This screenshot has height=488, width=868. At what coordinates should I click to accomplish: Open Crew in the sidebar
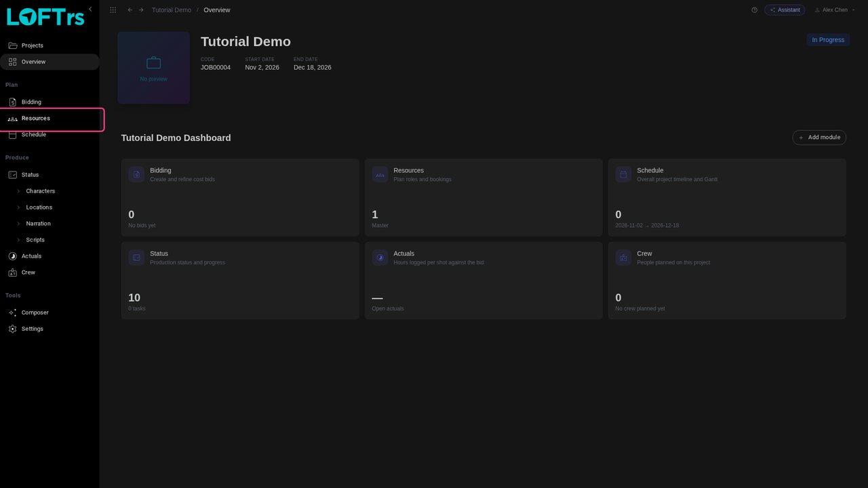(50, 272)
